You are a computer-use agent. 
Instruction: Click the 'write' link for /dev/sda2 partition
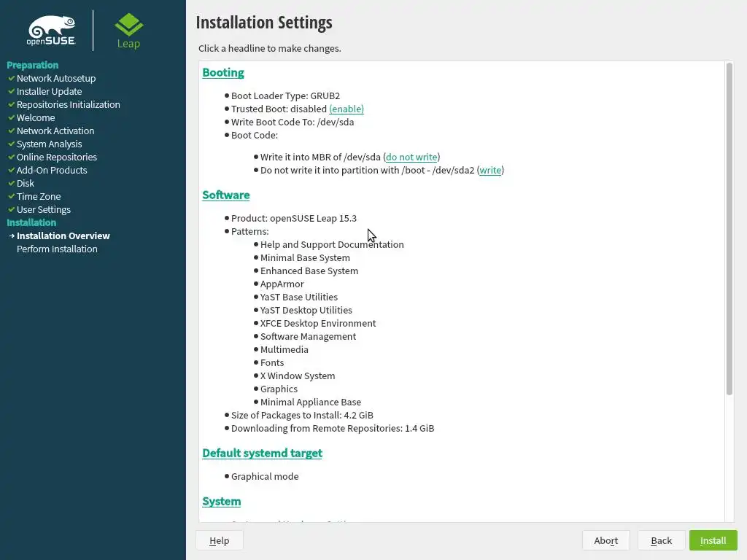[x=490, y=171]
